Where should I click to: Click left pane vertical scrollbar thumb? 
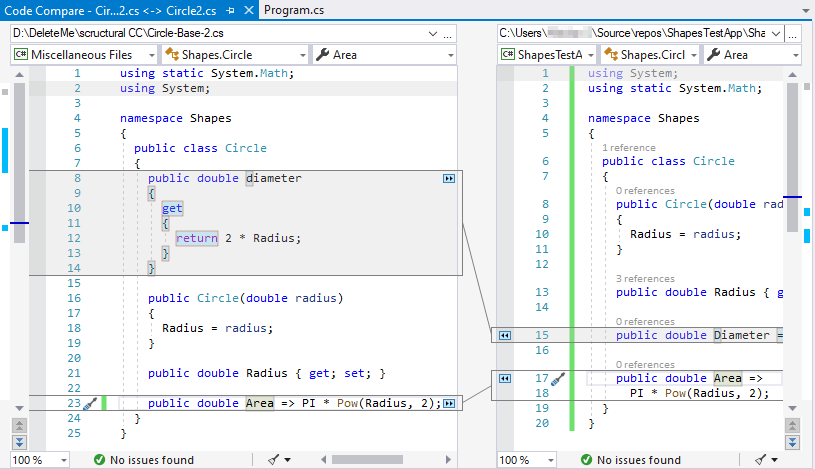tap(19, 163)
